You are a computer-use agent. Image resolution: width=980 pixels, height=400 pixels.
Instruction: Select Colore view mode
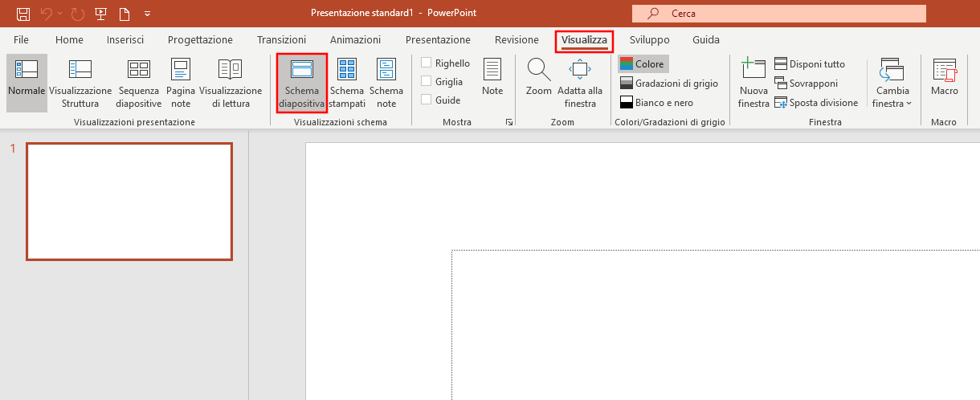click(643, 63)
